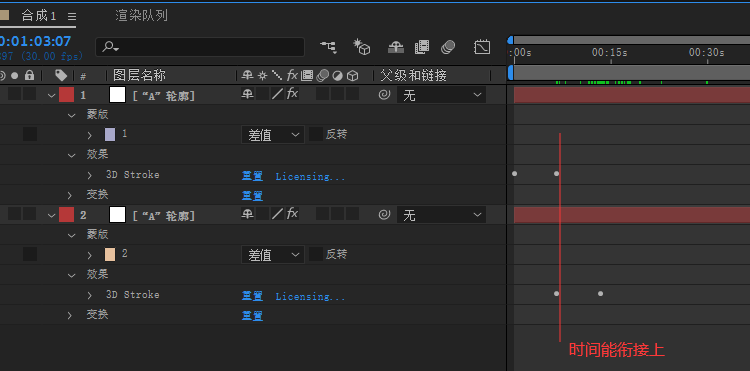This screenshot has width=750, height=371.
Task: Click the 父级和链接 column header
Action: coord(413,76)
